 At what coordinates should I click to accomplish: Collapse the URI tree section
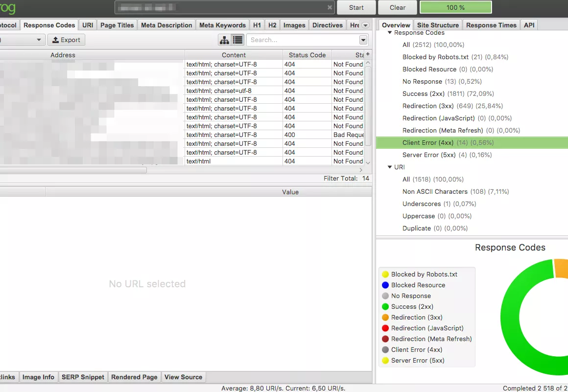click(390, 167)
